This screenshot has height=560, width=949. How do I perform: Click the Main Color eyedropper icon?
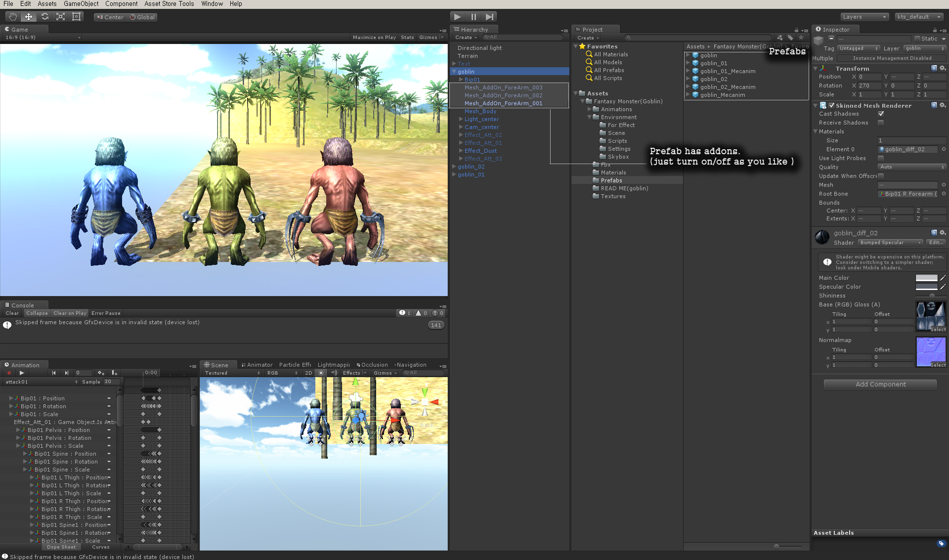pyautogui.click(x=943, y=278)
